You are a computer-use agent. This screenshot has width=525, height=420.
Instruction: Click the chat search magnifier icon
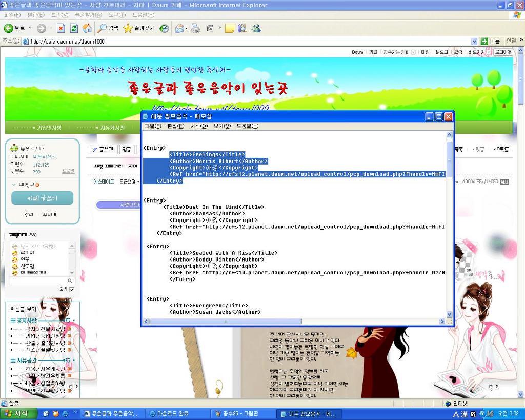(x=70, y=281)
